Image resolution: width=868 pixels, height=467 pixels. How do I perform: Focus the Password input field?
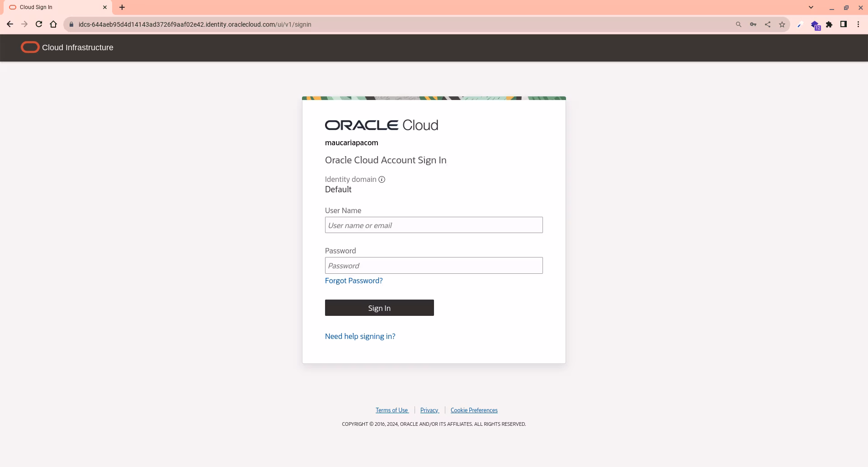434,265
